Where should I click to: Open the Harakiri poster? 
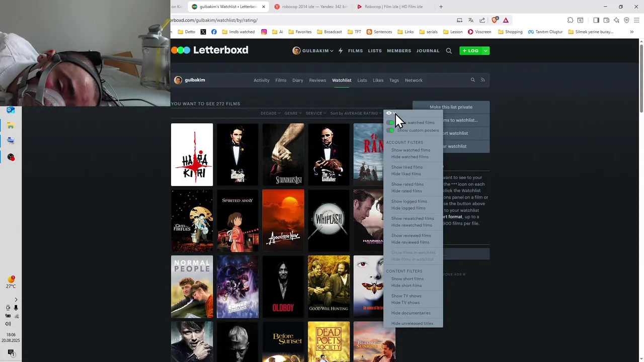click(x=192, y=155)
